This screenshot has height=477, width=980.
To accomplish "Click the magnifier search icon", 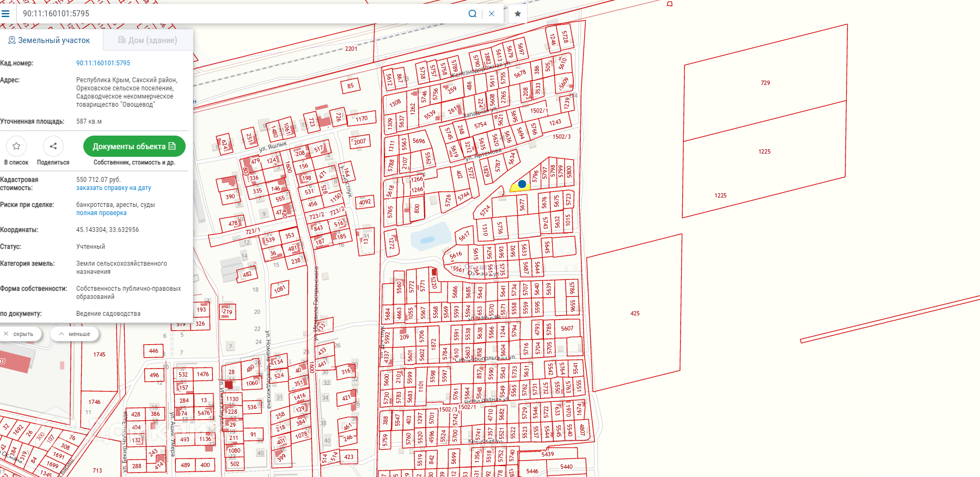I will [472, 14].
